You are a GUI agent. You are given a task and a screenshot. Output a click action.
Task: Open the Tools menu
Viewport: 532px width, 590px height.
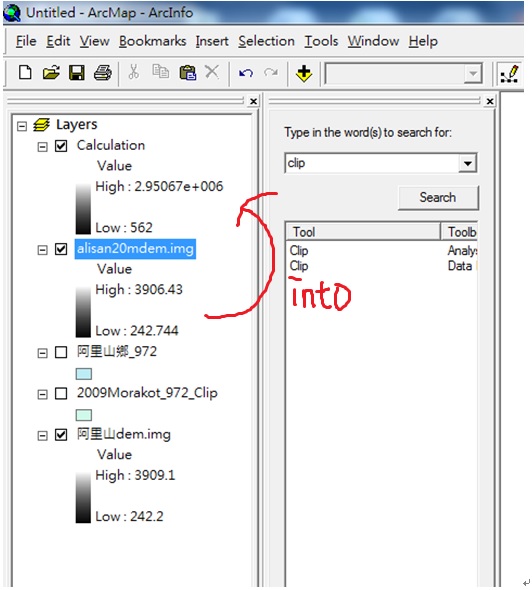click(321, 41)
